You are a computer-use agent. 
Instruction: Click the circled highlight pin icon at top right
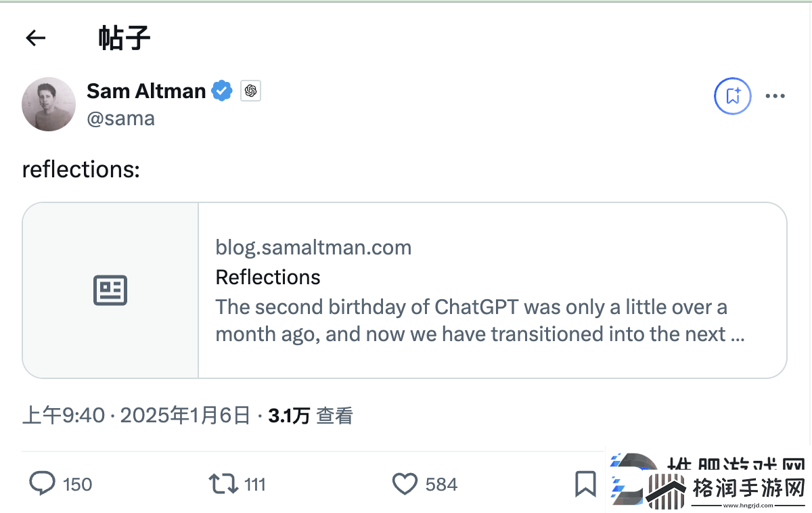tap(732, 96)
